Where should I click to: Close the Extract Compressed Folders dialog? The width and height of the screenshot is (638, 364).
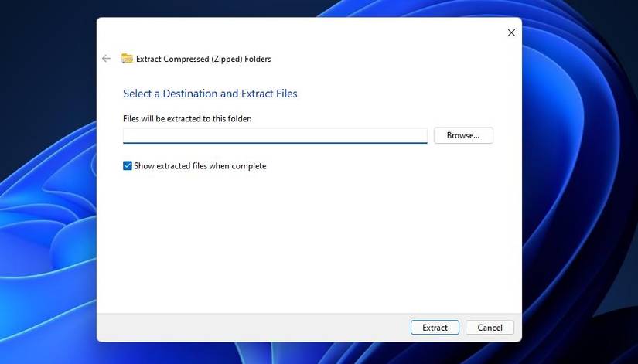pyautogui.click(x=511, y=32)
